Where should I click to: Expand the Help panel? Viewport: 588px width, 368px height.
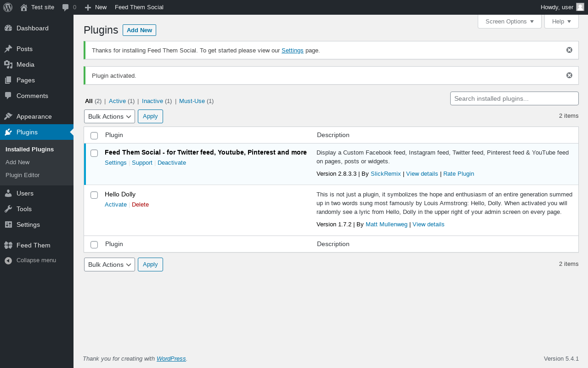pyautogui.click(x=561, y=22)
